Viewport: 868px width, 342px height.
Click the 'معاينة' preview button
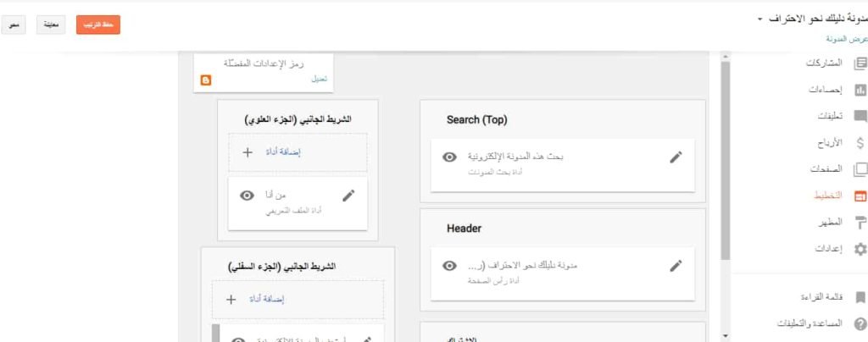coord(51,25)
